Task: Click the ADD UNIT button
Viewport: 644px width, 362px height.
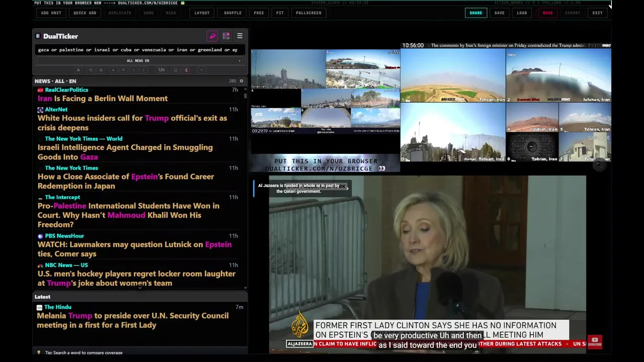Action: pos(51,13)
